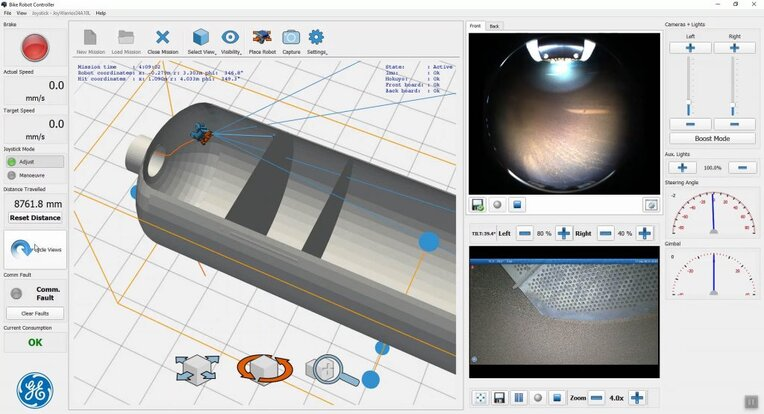Click save icon below front camera
This screenshot has height=414, width=764.
click(478, 205)
